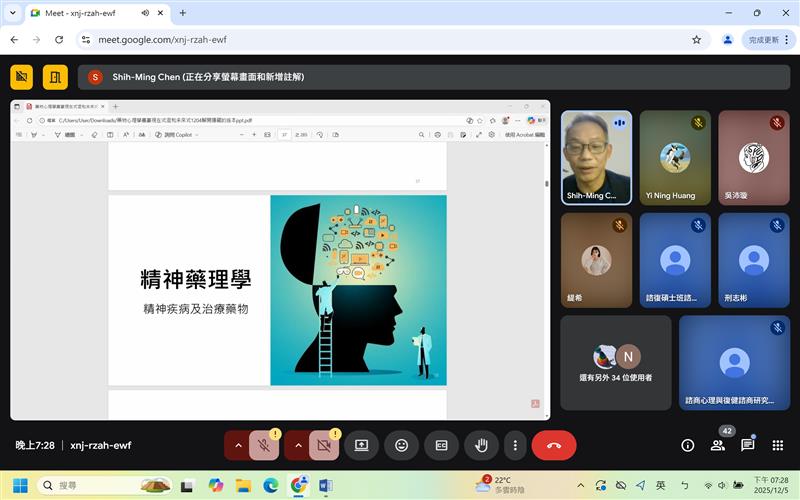Click the 還有另外 34 位使用者 tile

(615, 362)
